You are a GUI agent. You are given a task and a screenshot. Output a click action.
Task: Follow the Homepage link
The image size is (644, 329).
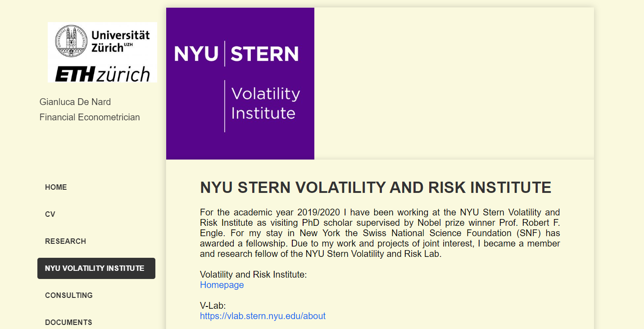(x=222, y=285)
